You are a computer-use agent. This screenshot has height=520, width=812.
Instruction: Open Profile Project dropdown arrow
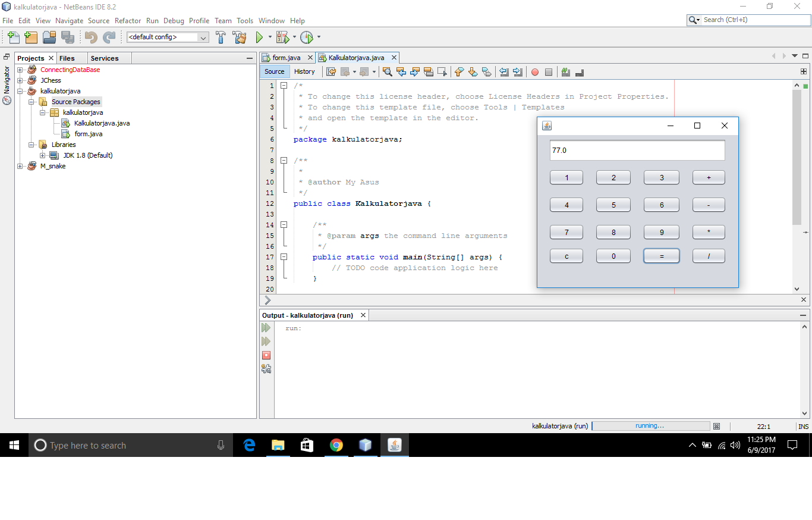319,37
